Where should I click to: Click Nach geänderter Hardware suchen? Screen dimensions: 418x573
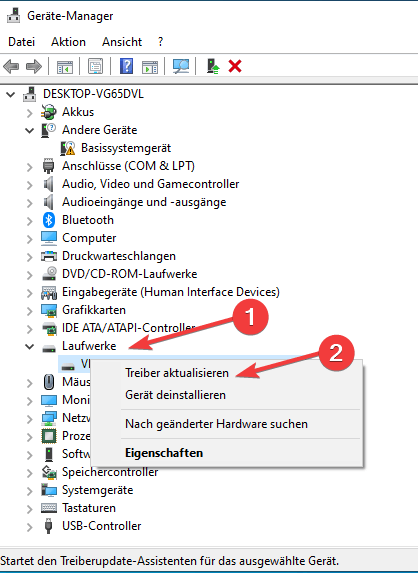(216, 424)
